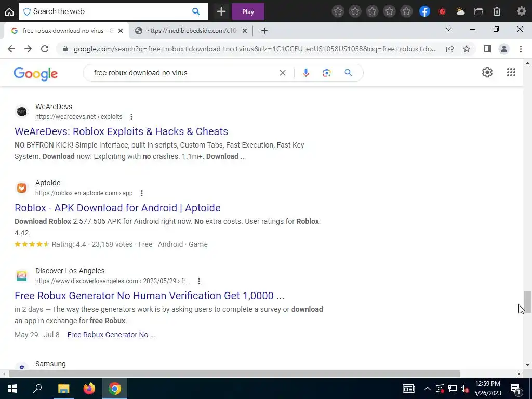The image size is (532, 399).
Task: Click the purple Play button
Action: (248, 11)
